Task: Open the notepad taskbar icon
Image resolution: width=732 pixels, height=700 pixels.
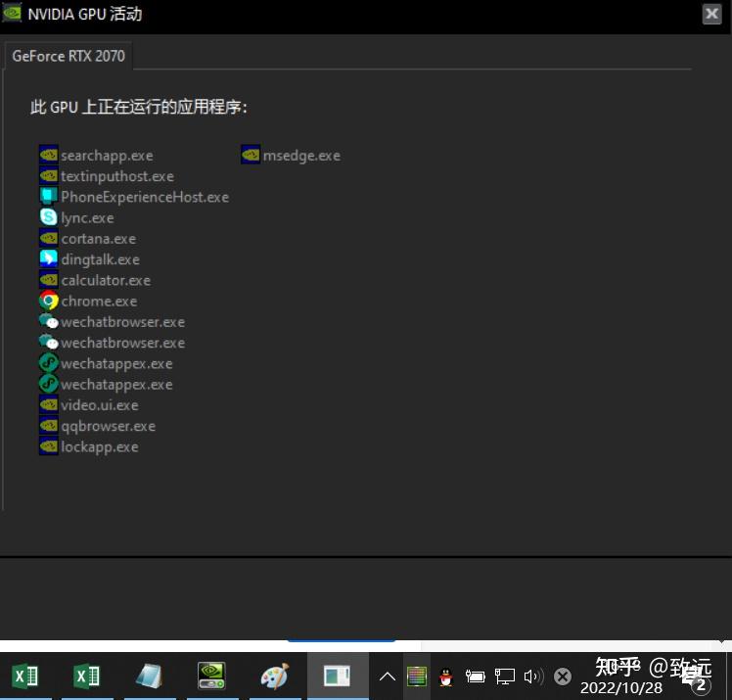Action: point(150,676)
